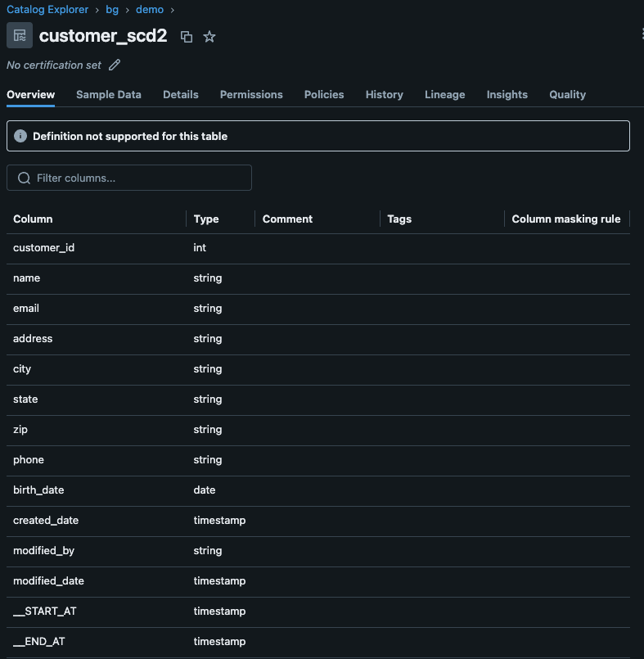Open the Details tab

[x=181, y=95]
